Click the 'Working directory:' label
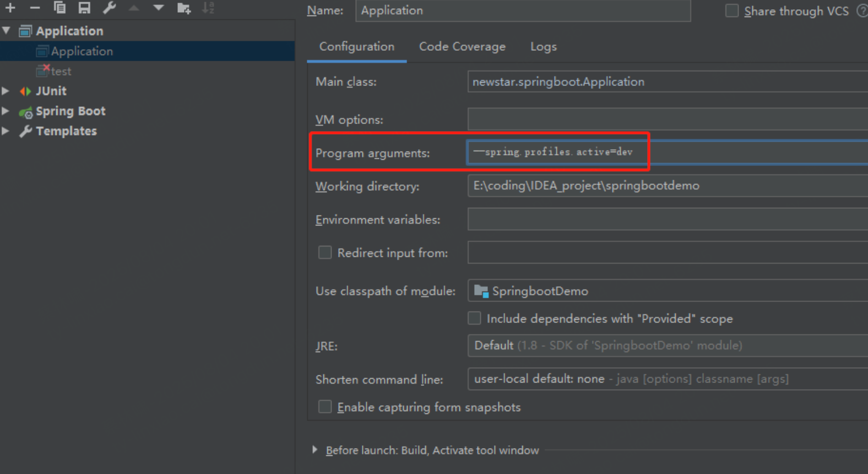The image size is (868, 474). click(367, 186)
